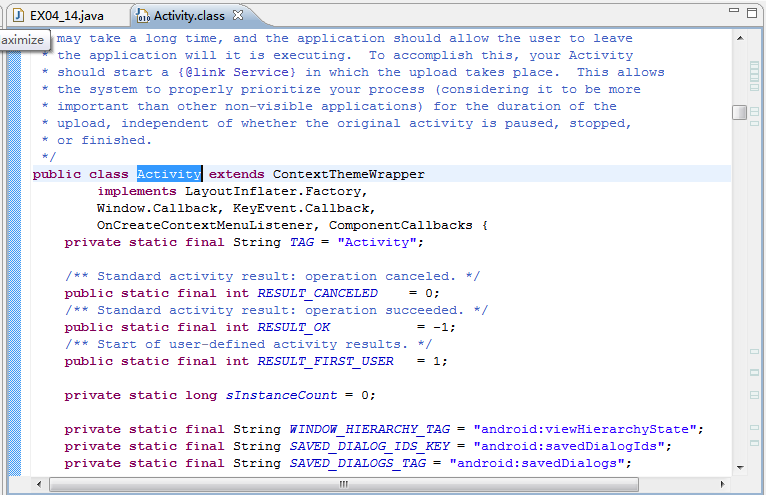Viewport: 766px width, 495px height.
Task: Click the RESULT_CANCELED constant
Action: coord(317,293)
